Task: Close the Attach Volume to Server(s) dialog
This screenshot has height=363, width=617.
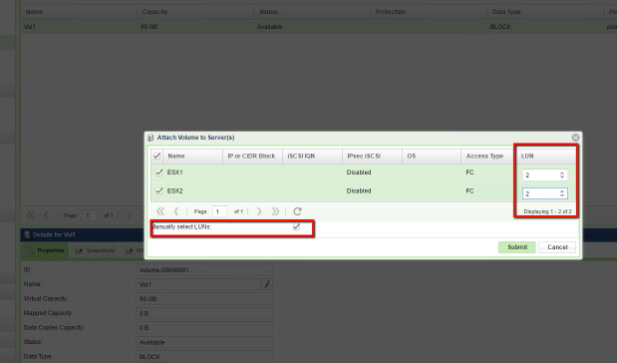Action: [575, 138]
